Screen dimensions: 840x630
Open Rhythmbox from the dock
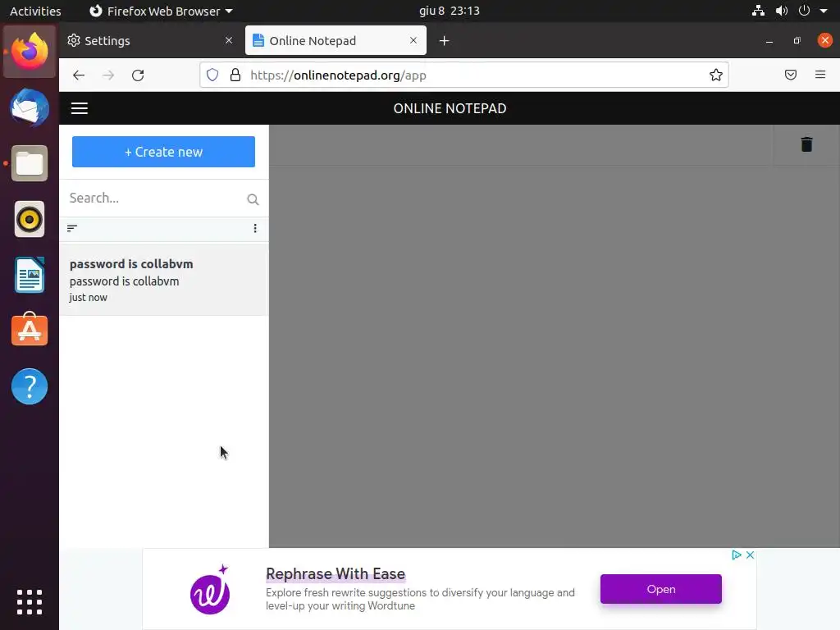30,219
